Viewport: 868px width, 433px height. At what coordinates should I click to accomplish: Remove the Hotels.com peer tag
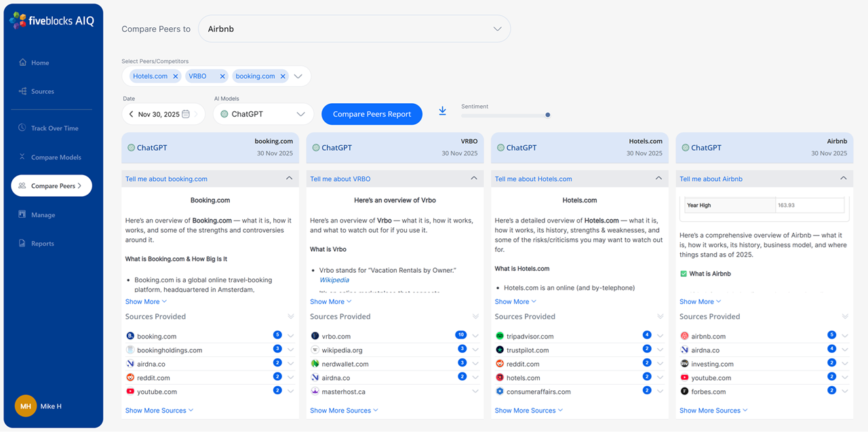176,76
